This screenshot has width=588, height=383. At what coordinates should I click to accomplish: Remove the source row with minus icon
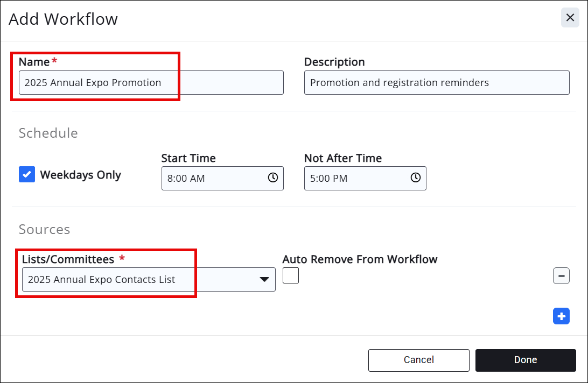tap(561, 276)
